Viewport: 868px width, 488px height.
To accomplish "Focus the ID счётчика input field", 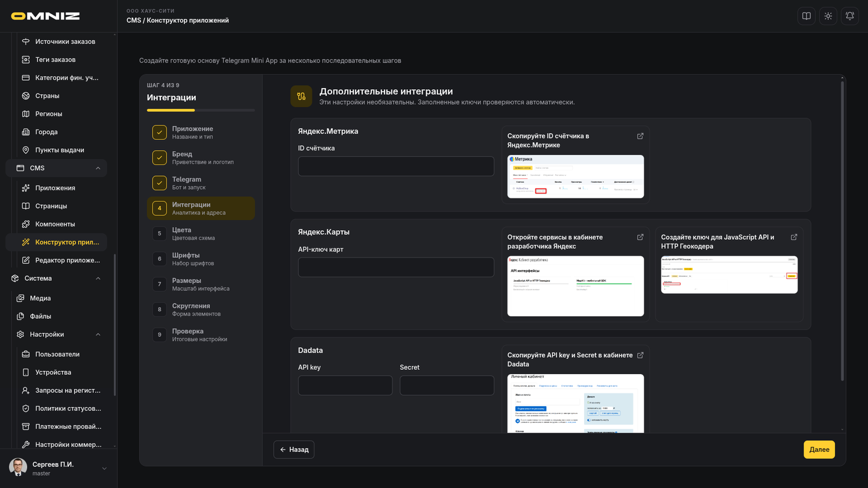I will click(x=396, y=166).
